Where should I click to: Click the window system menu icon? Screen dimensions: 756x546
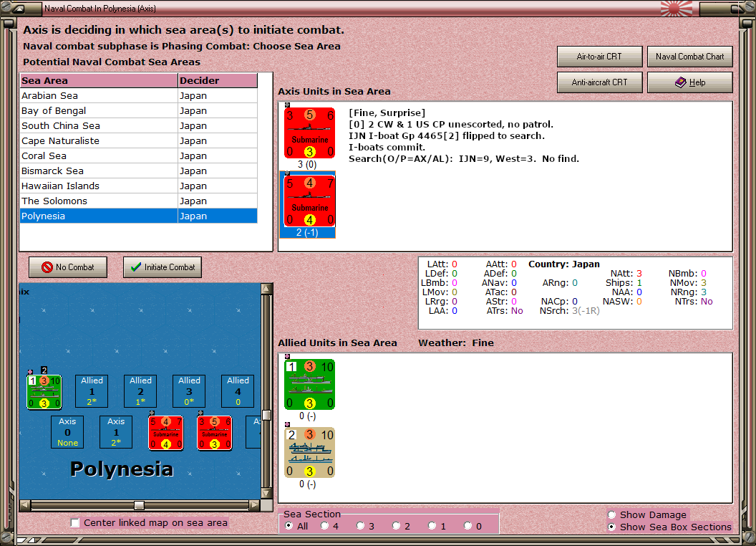click(x=19, y=9)
